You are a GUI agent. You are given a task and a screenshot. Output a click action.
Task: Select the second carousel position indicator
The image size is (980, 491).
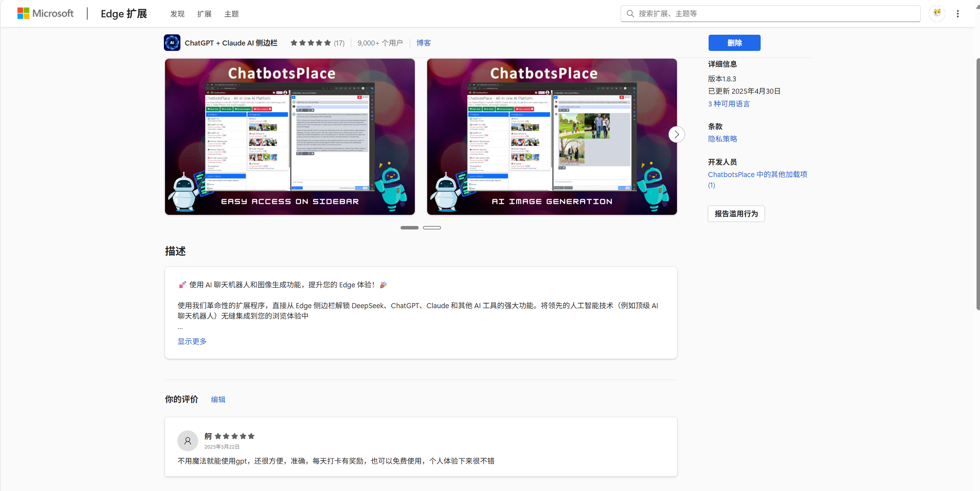pyautogui.click(x=432, y=228)
